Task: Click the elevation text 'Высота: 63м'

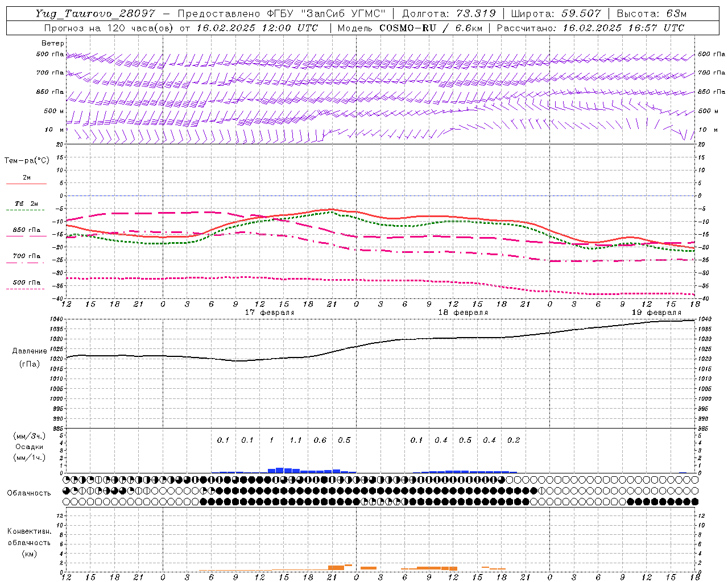Action: pyautogui.click(x=651, y=14)
